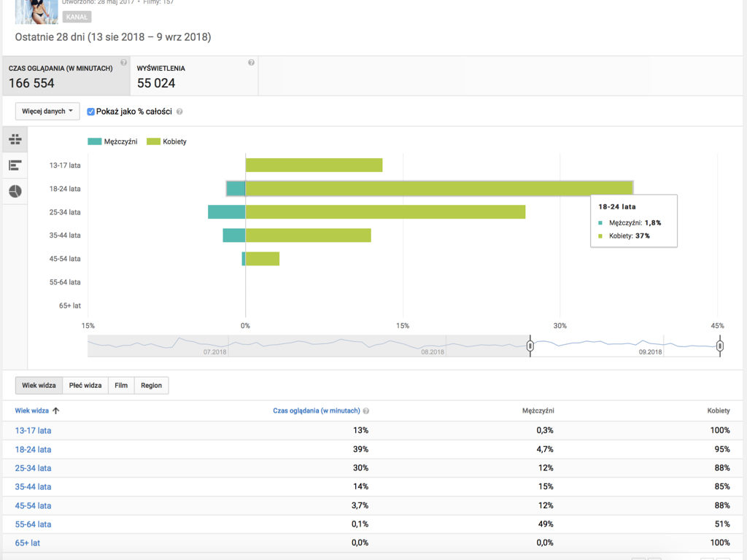Click the 4,7% Mężczyźni cell
This screenshot has width=747, height=560.
click(545, 449)
